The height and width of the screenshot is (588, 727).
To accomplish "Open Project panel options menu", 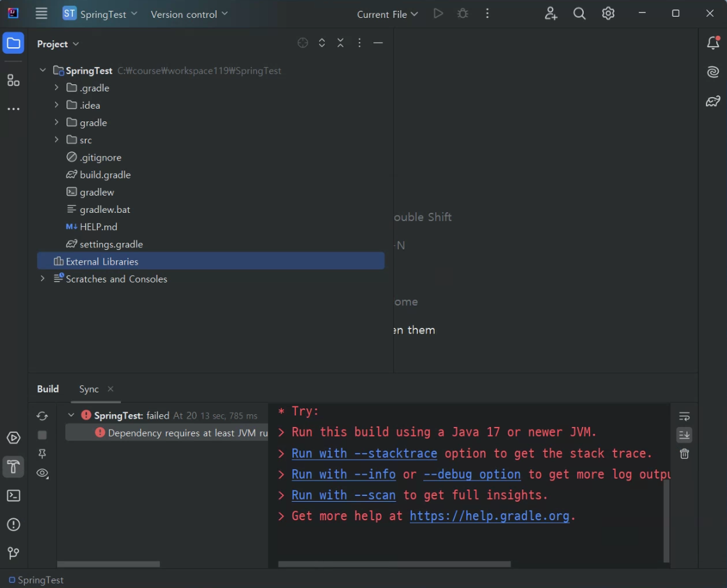I will click(x=359, y=43).
